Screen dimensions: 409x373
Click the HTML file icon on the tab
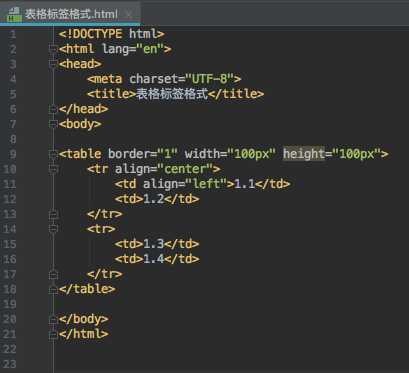click(x=14, y=14)
